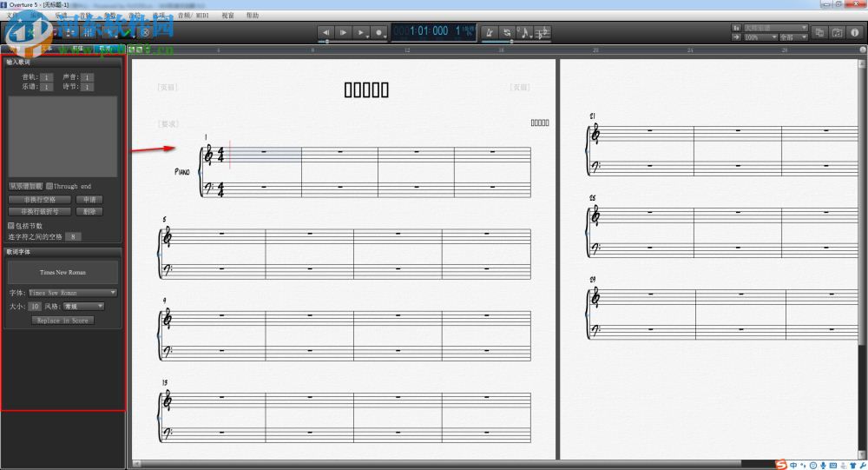Click the rewind playback button
The height and width of the screenshot is (470, 868).
click(x=326, y=33)
